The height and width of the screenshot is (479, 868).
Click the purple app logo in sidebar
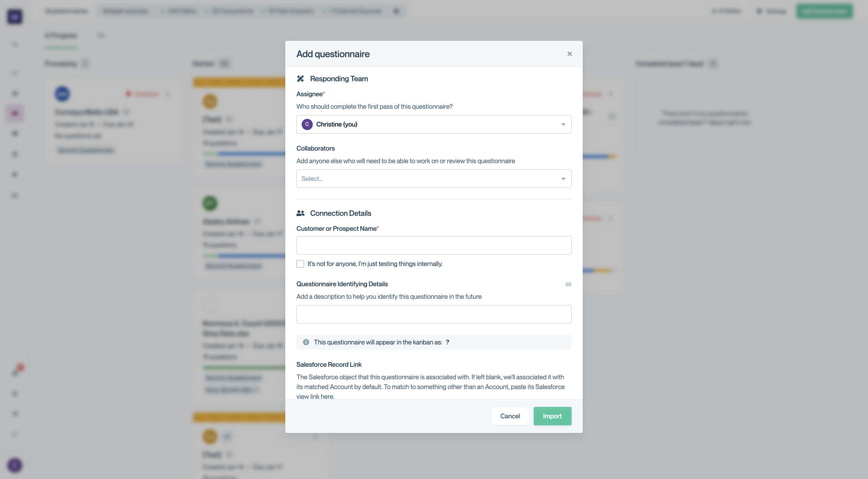click(15, 16)
